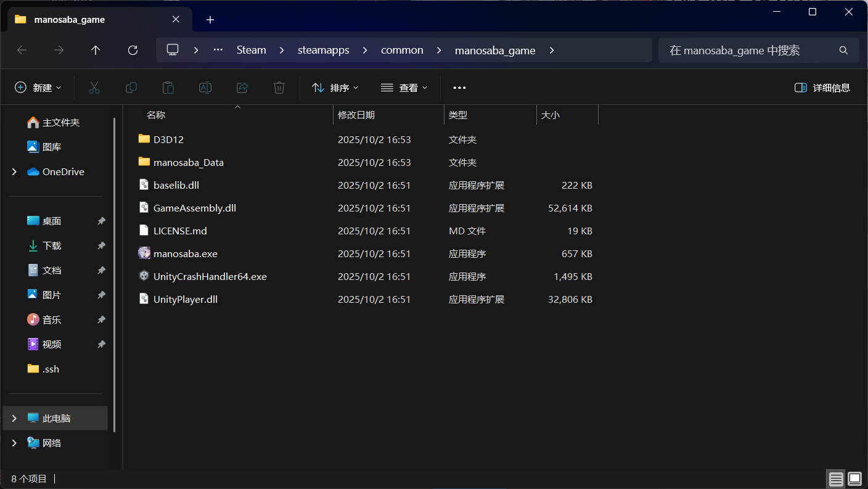Open the 查看 view dropdown
The height and width of the screenshot is (489, 868).
click(x=404, y=88)
